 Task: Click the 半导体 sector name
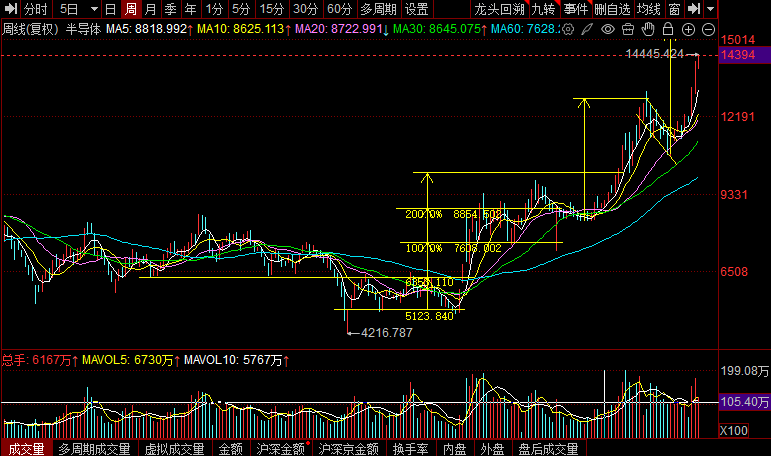pos(83,29)
